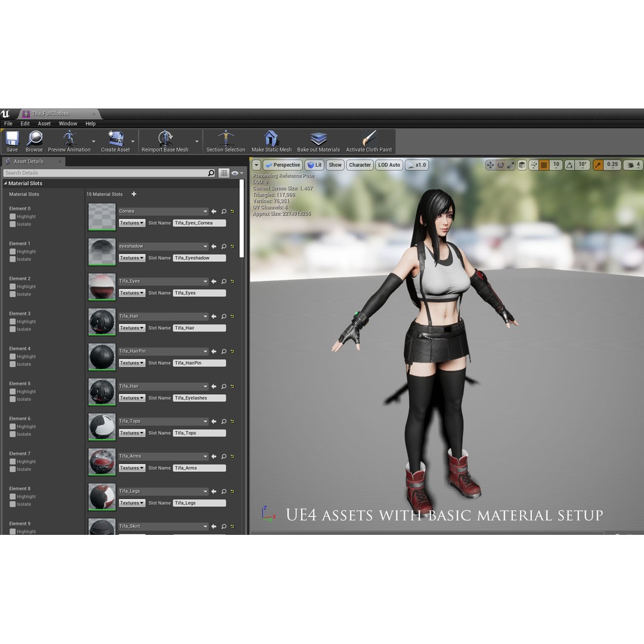This screenshot has width=644, height=644.
Task: Select viewport rotate gizmo mode
Action: tap(501, 165)
